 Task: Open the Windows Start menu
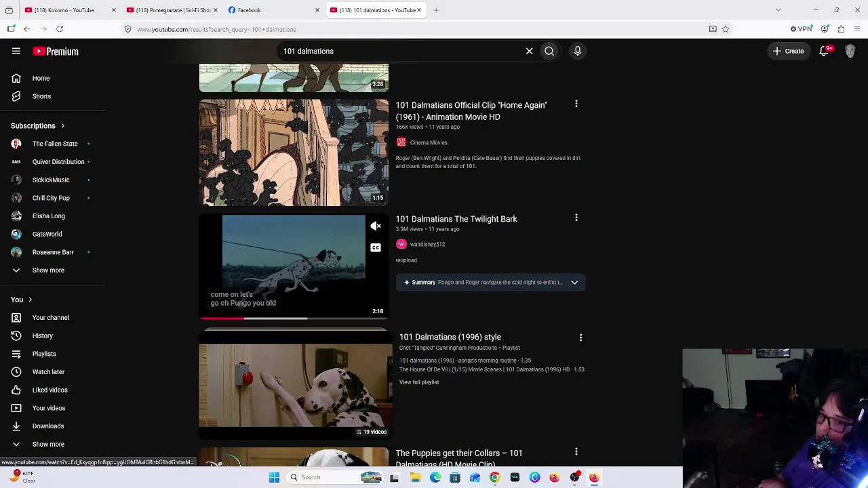[x=274, y=478]
